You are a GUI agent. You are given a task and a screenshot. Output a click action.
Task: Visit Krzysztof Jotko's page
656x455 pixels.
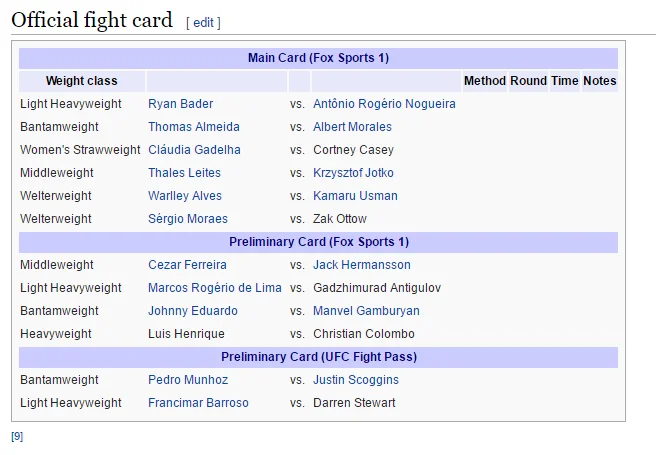353,173
